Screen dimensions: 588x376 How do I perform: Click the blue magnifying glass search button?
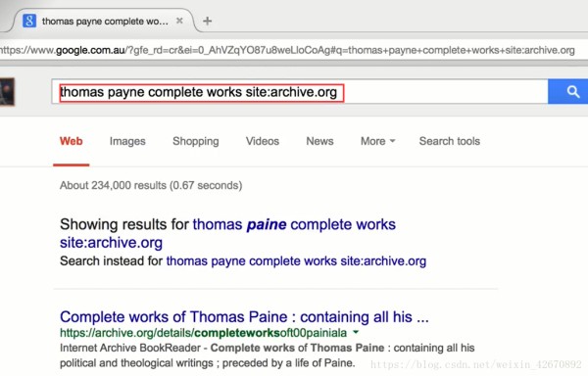pos(568,91)
